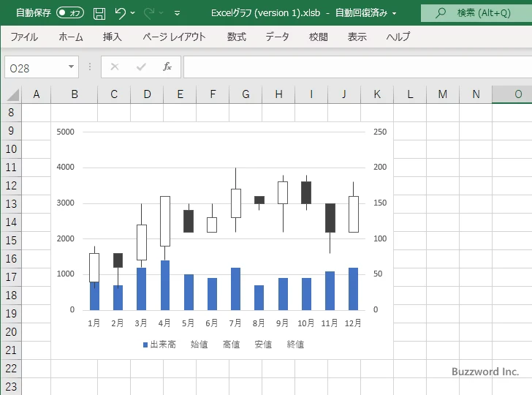Click the Cancel (X) formula icon
The height and width of the screenshot is (395, 532).
point(115,67)
